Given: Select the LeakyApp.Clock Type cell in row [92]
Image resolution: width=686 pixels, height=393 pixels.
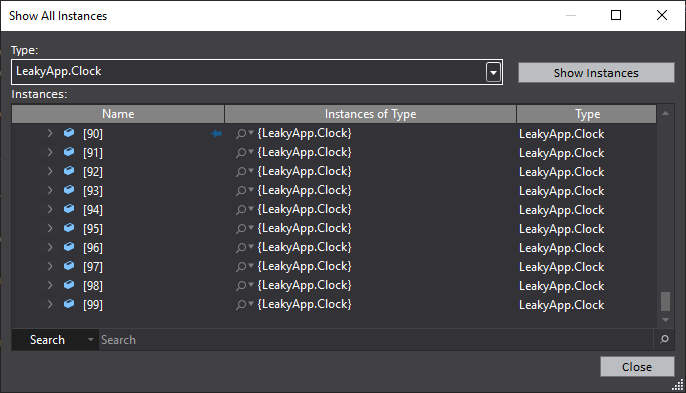Looking at the screenshot, I should pos(561,172).
